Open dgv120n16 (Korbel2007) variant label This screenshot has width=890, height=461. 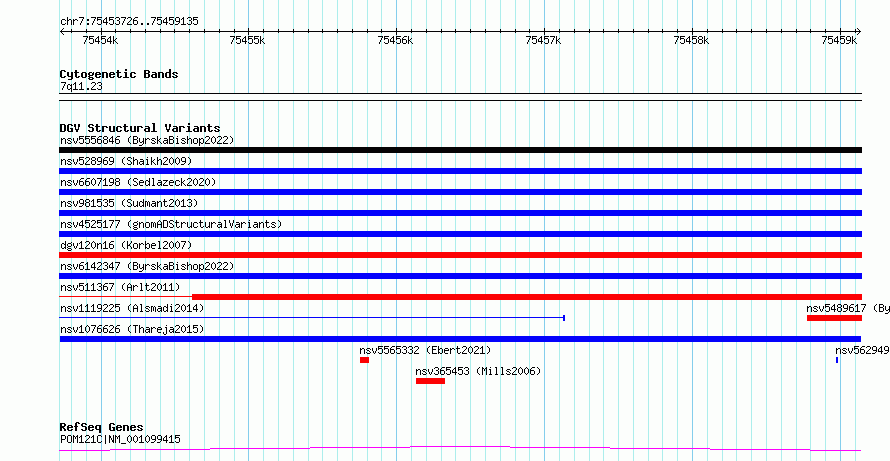[x=126, y=245]
